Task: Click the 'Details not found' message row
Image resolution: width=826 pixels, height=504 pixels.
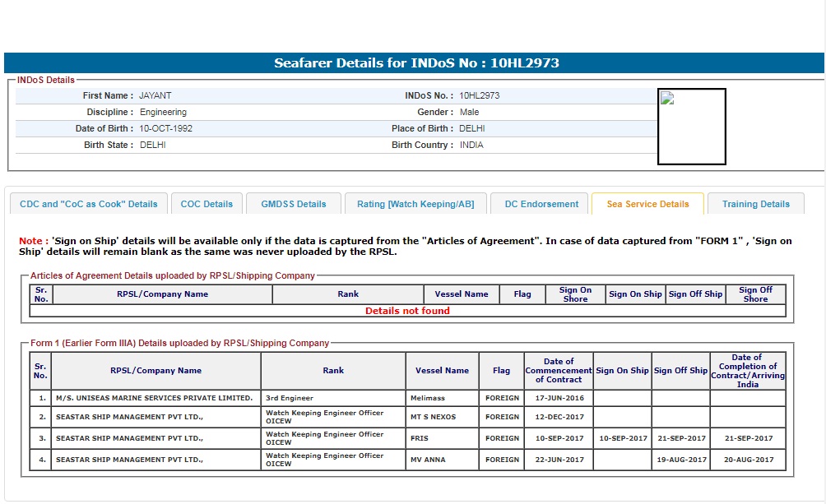Action: [x=407, y=311]
